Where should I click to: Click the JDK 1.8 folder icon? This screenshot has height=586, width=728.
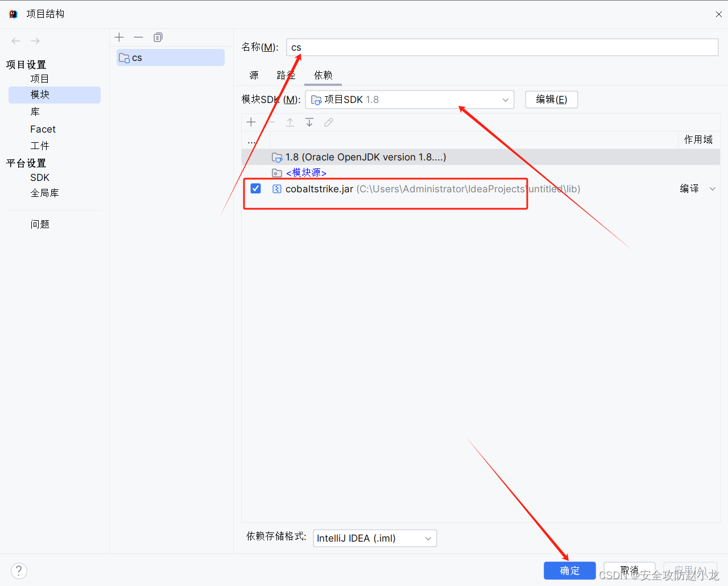point(277,157)
